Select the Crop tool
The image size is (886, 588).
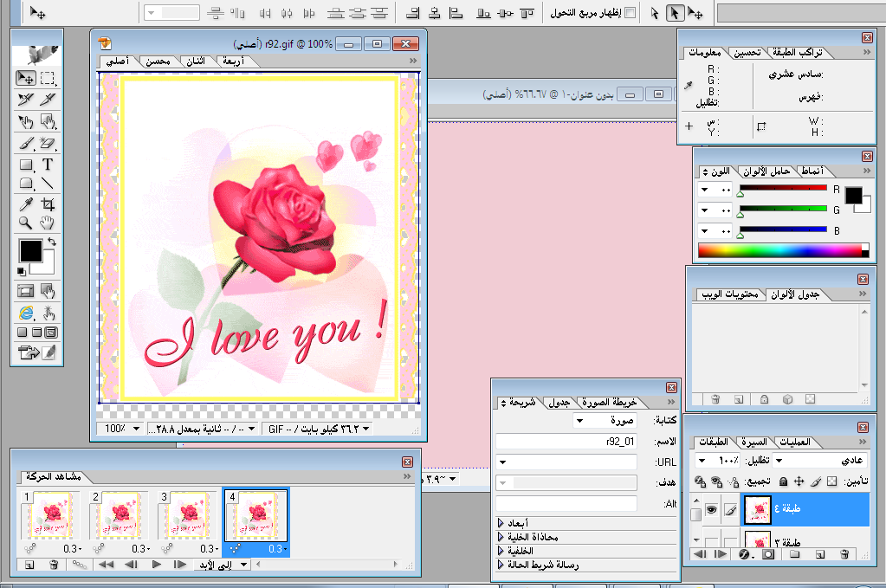48,204
